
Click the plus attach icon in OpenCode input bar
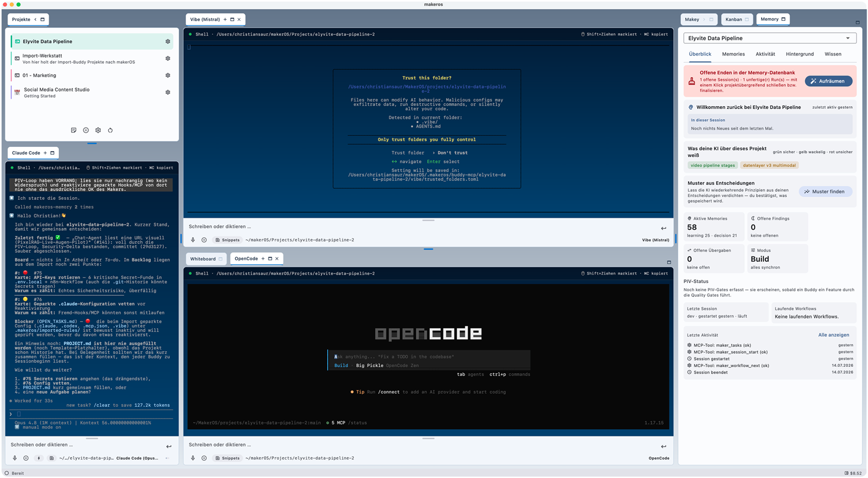[x=204, y=458]
